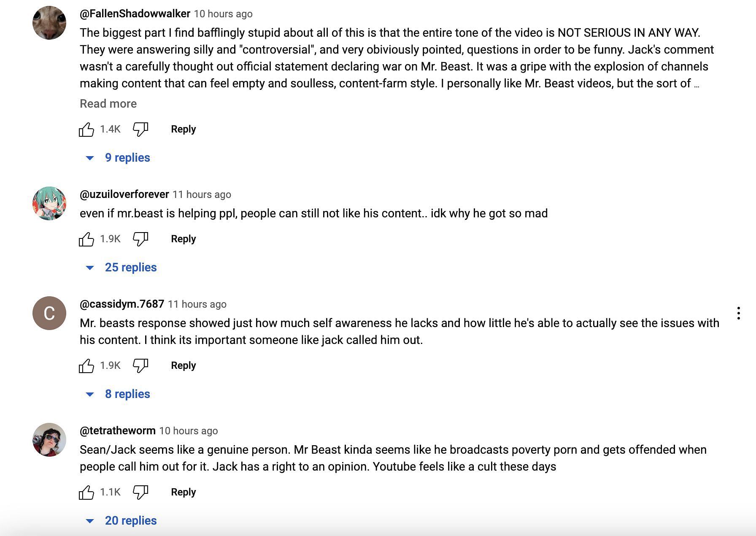Image resolution: width=756 pixels, height=536 pixels.
Task: Expand the 8 replies thread
Action: pyautogui.click(x=118, y=394)
